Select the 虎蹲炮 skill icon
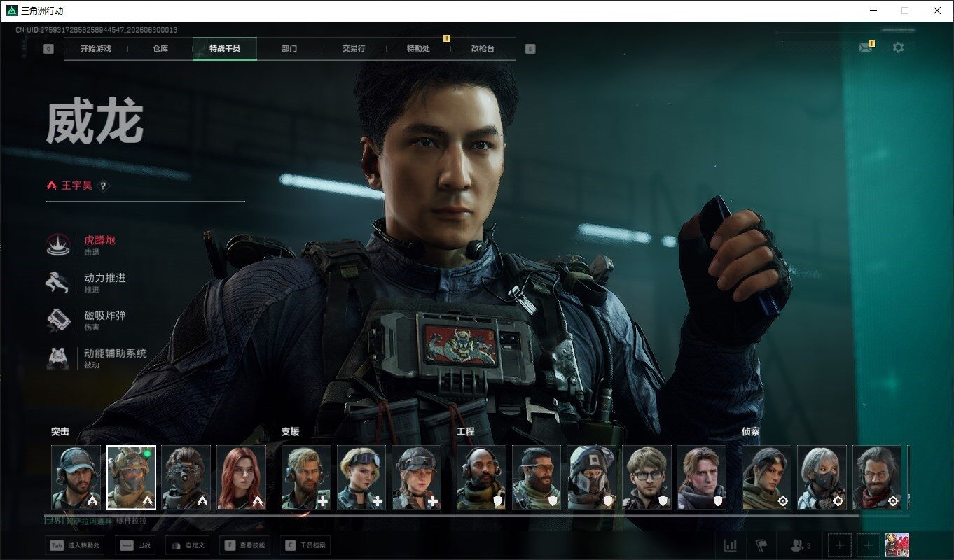954x560 pixels. [58, 244]
